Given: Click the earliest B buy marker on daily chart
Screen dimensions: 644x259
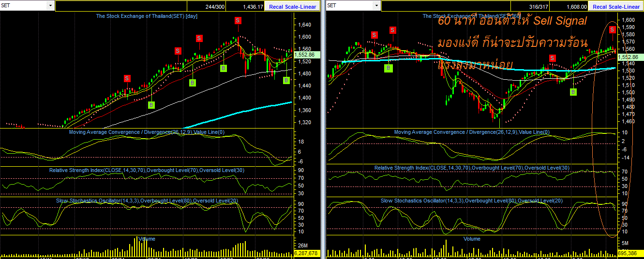Looking at the screenshot, I should [x=151, y=104].
